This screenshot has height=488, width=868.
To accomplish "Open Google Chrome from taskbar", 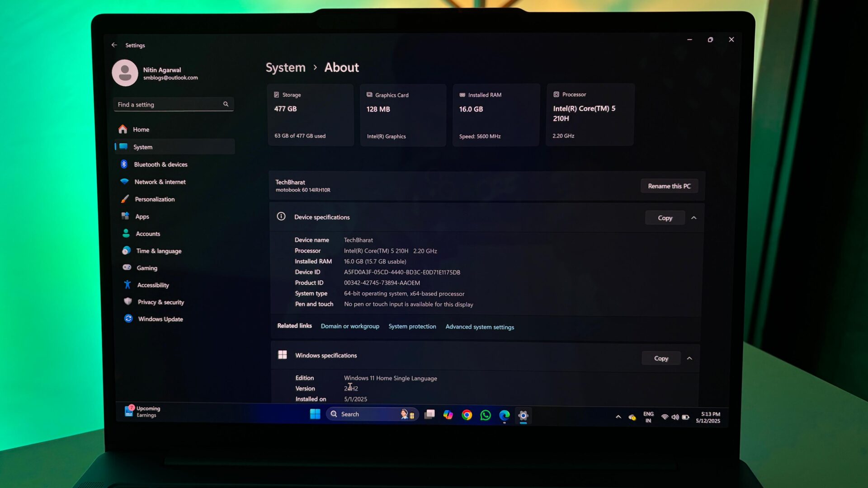I will click(467, 415).
